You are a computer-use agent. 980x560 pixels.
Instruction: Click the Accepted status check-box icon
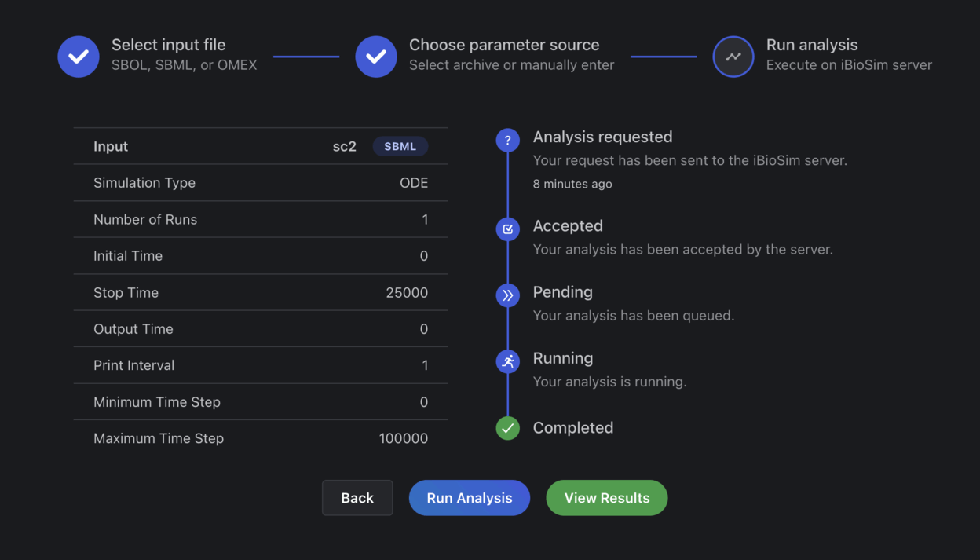[x=508, y=229]
